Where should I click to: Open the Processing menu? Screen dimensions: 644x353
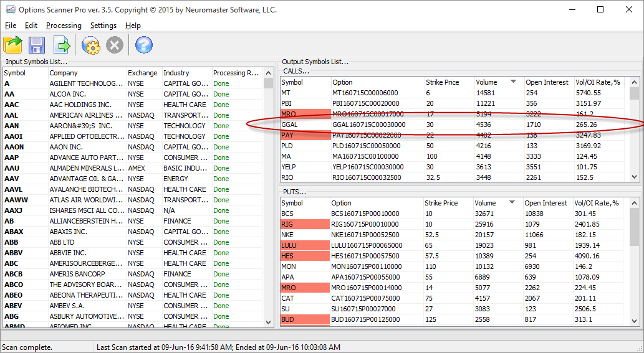64,26
